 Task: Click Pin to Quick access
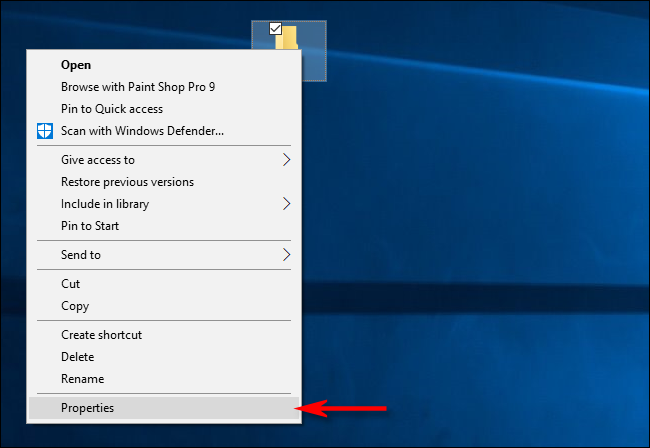click(111, 109)
